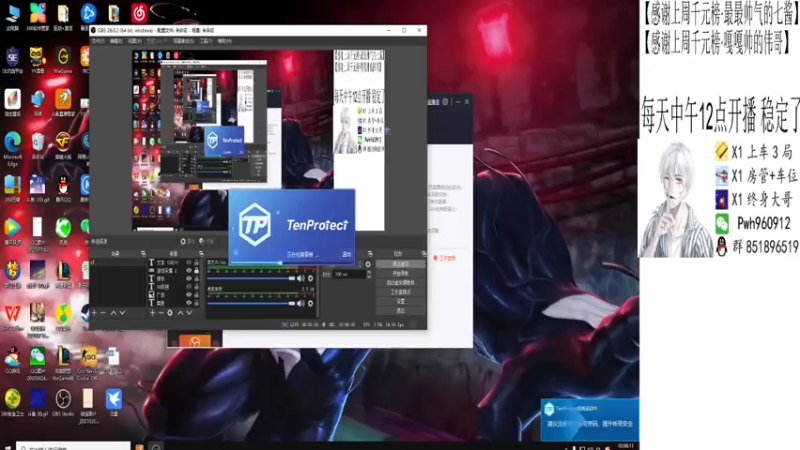Launch Tencent QQ penguin icon
Viewport: 800px width, 450px height.
(63, 188)
